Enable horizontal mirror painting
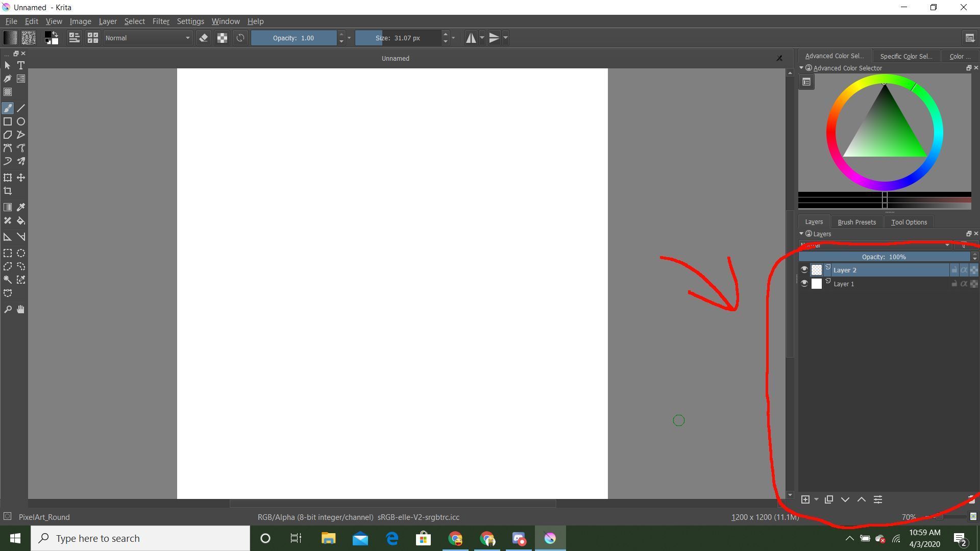The width and height of the screenshot is (980, 551). pyautogui.click(x=471, y=37)
